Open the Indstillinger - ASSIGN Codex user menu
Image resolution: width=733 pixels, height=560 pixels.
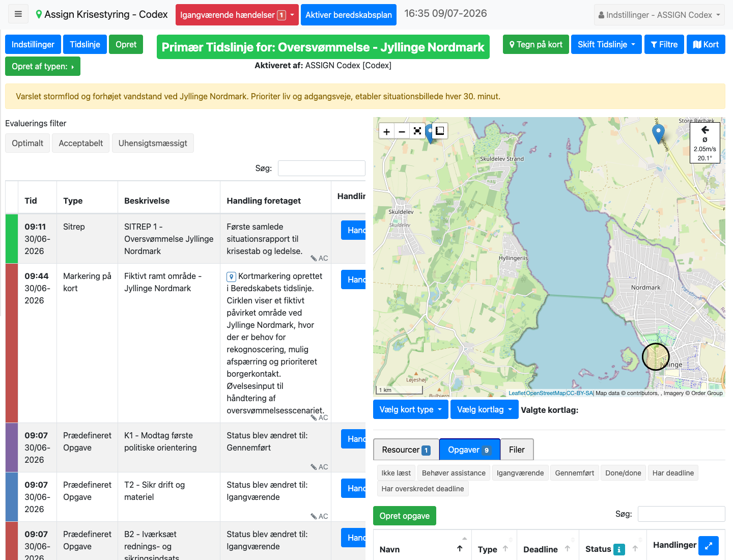coord(659,15)
